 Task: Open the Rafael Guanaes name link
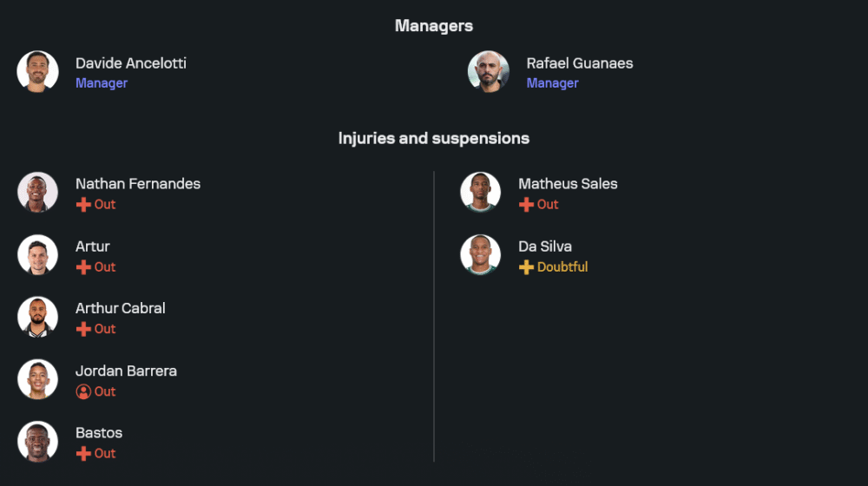click(x=579, y=63)
